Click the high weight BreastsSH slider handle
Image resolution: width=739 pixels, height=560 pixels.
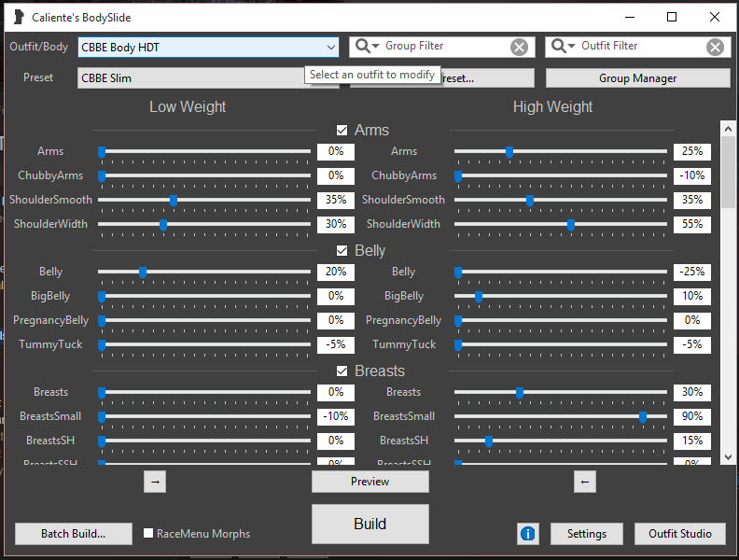click(489, 441)
